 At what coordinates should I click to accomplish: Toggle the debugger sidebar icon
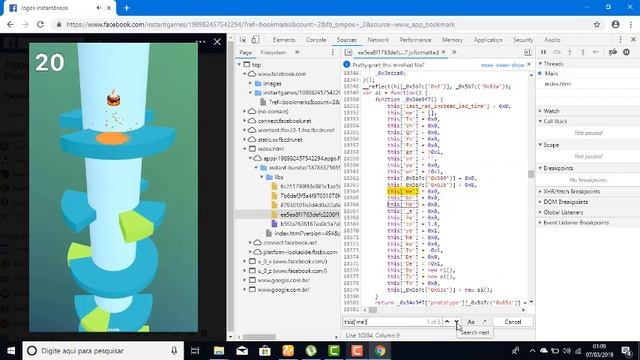pyautogui.click(x=528, y=52)
